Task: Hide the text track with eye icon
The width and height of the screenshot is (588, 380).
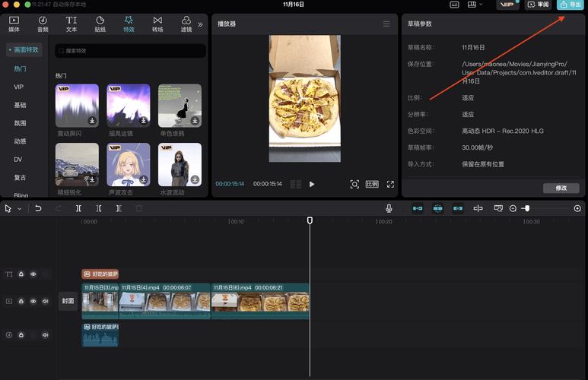Action: (x=33, y=274)
